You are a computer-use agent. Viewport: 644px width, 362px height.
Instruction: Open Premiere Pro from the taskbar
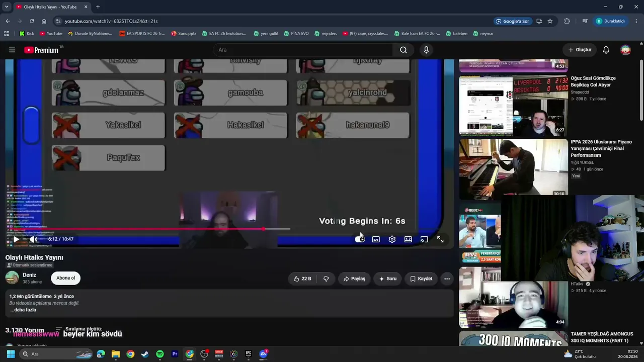175,354
